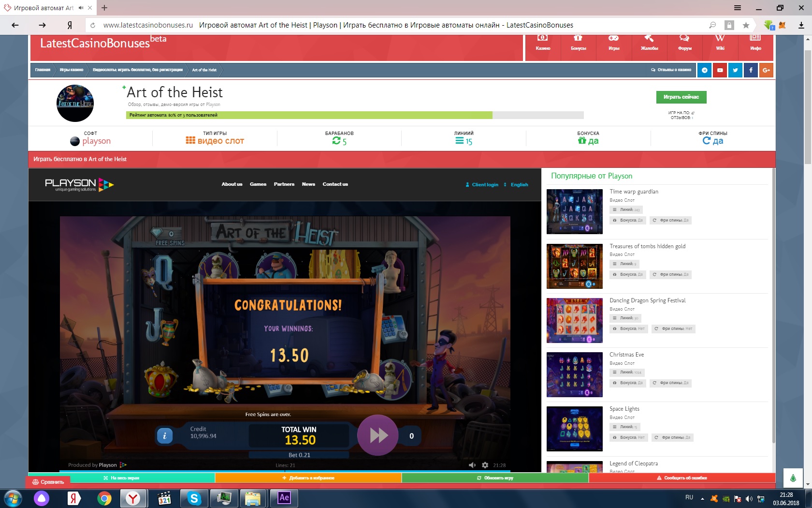Go to the Форум menu item
The height and width of the screenshot is (508, 812).
click(684, 44)
